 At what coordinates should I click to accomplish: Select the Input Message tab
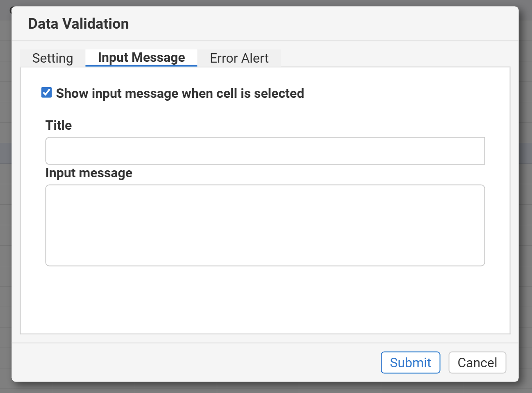(x=141, y=57)
